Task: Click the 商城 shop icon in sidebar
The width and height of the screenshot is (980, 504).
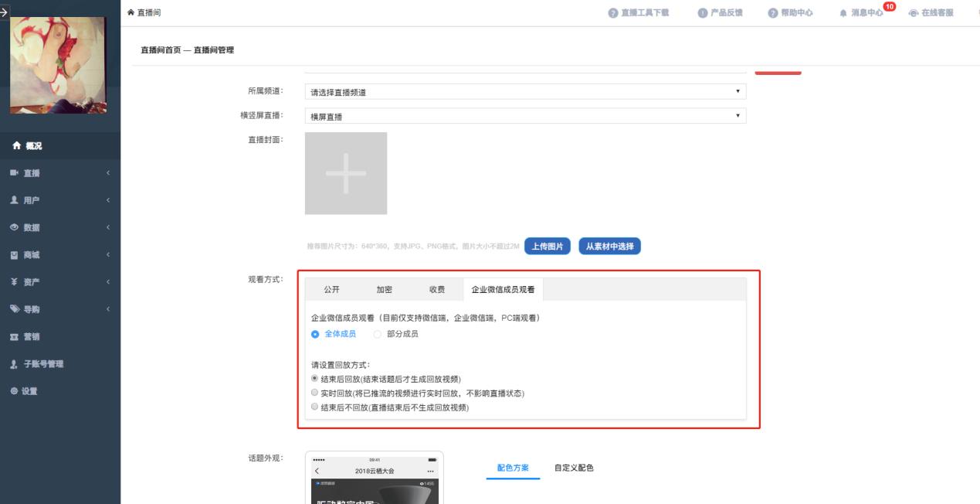Action: [15, 254]
